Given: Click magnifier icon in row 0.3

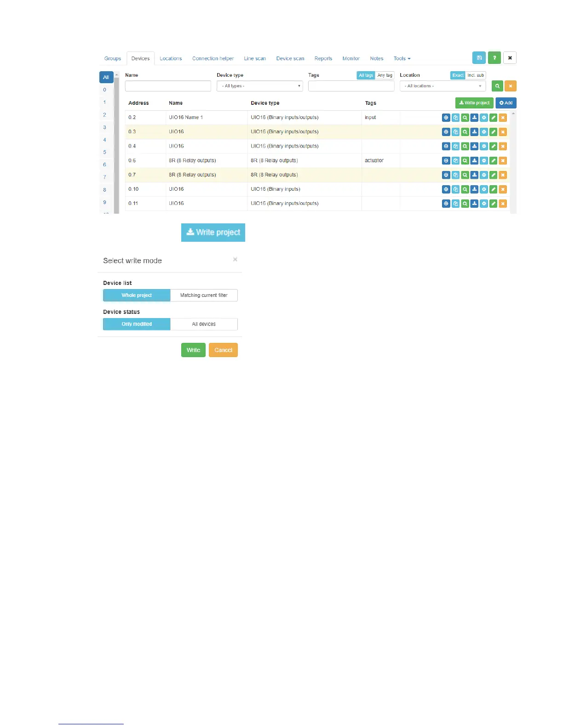Looking at the screenshot, I should pos(465,132).
